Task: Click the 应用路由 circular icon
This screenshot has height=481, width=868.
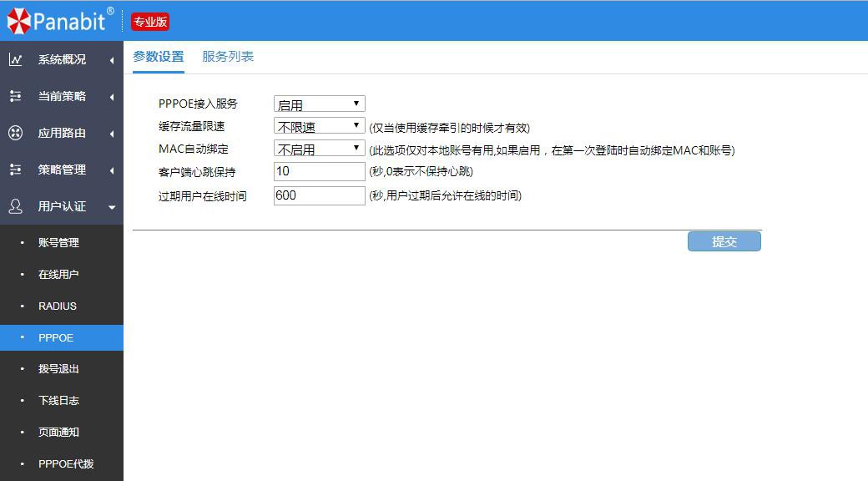Action: [x=16, y=133]
